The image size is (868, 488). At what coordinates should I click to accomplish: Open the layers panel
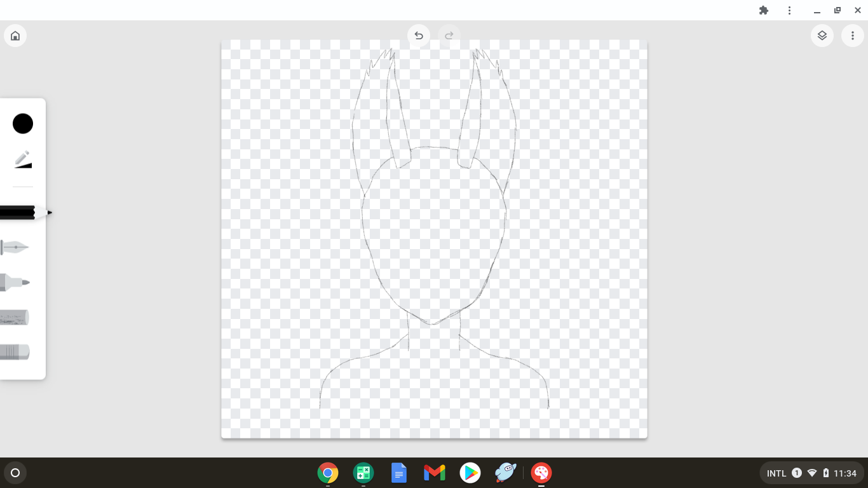(822, 36)
